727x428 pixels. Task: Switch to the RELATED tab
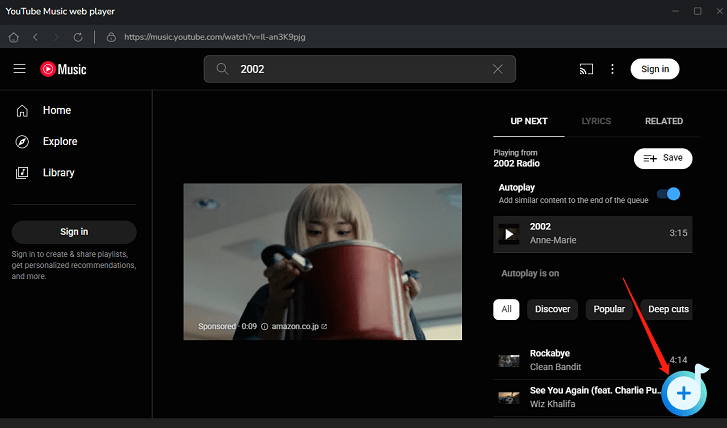tap(664, 121)
